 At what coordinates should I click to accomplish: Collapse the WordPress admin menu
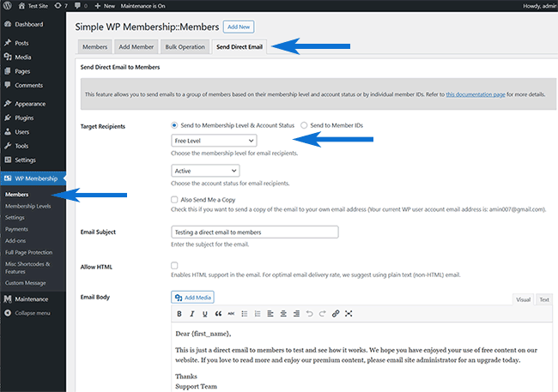point(33,313)
